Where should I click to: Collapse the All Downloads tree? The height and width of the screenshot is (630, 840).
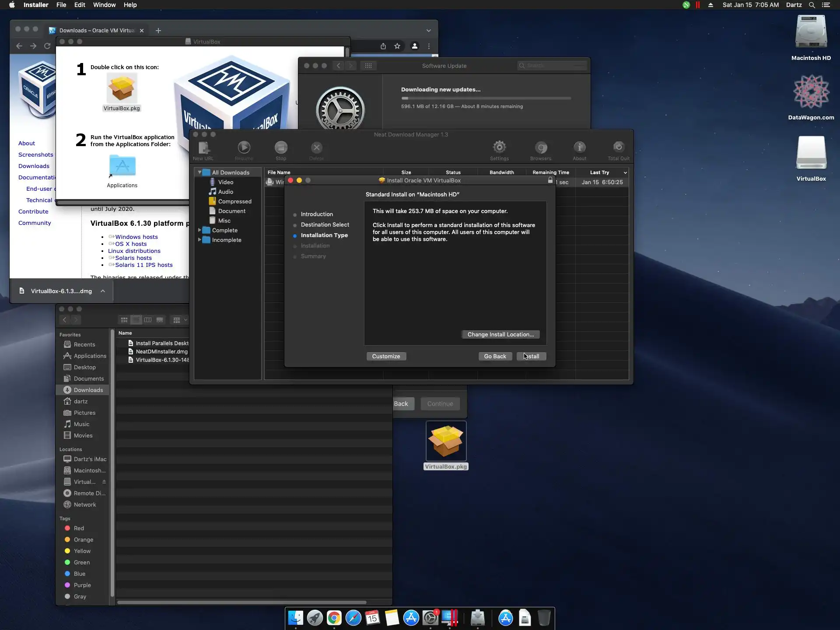(199, 172)
